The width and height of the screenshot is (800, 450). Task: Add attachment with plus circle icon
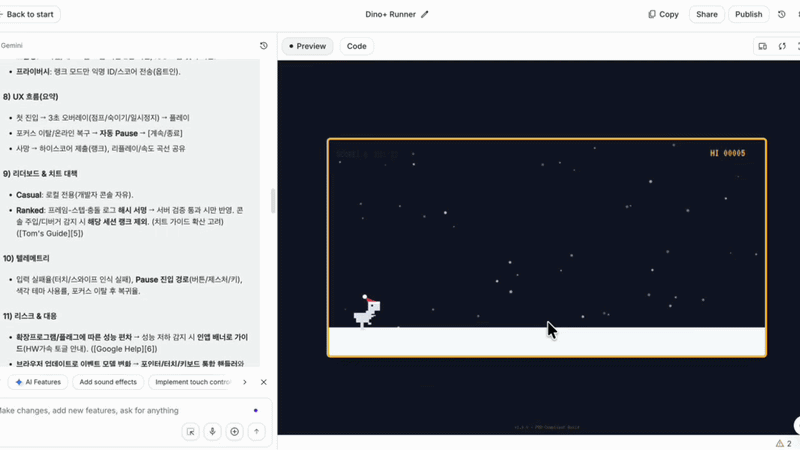pos(235,432)
